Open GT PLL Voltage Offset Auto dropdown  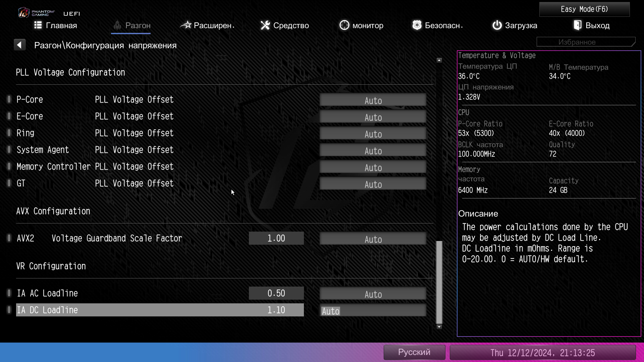tap(373, 184)
